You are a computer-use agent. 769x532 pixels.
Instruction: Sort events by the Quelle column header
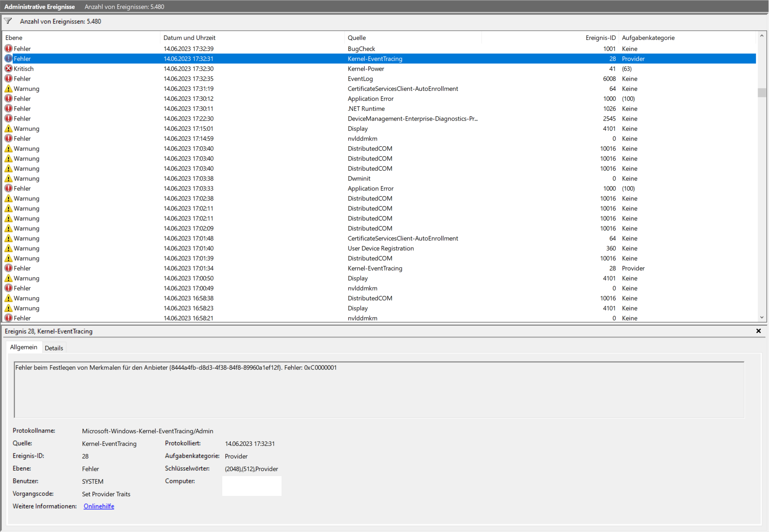413,38
